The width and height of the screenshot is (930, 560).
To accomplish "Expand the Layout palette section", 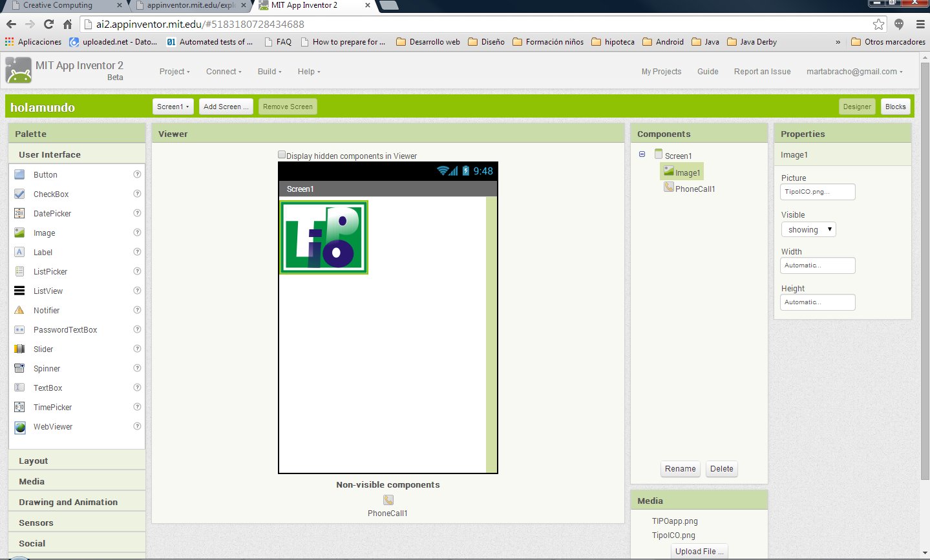I will 77,461.
